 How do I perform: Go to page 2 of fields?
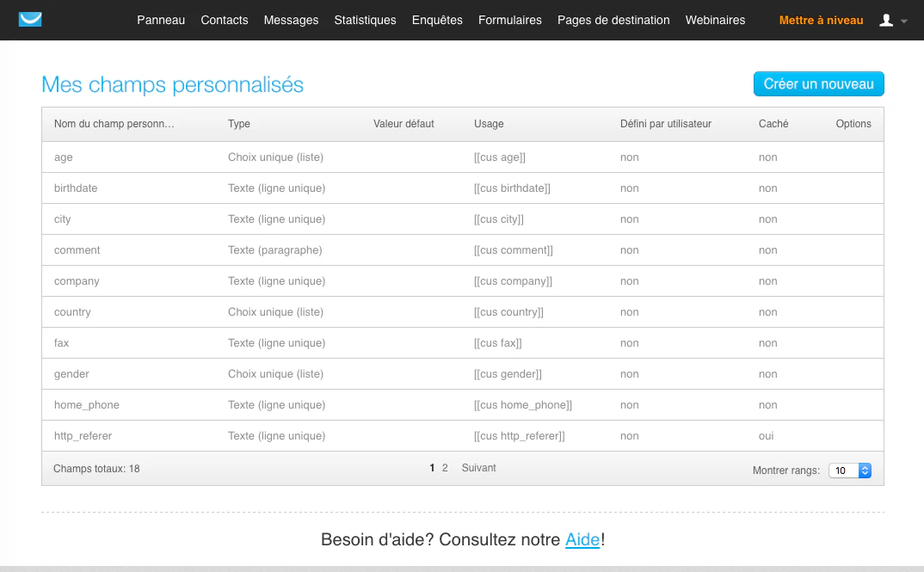tap(445, 468)
